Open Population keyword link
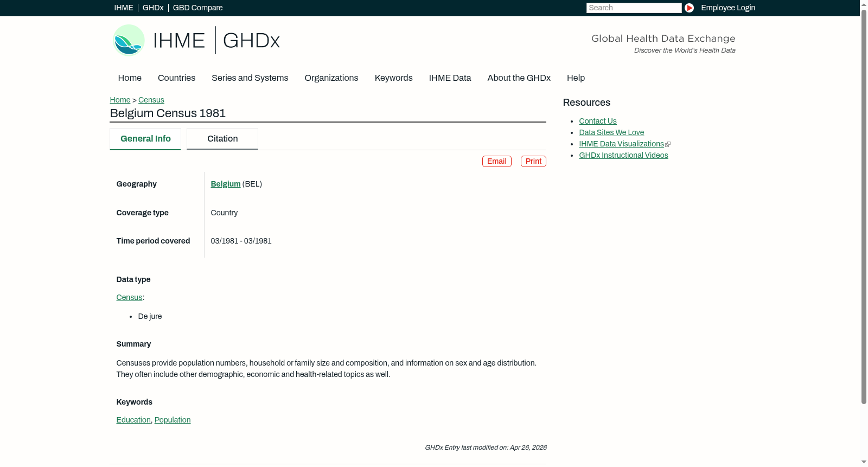This screenshot has height=467, width=868. 173,420
